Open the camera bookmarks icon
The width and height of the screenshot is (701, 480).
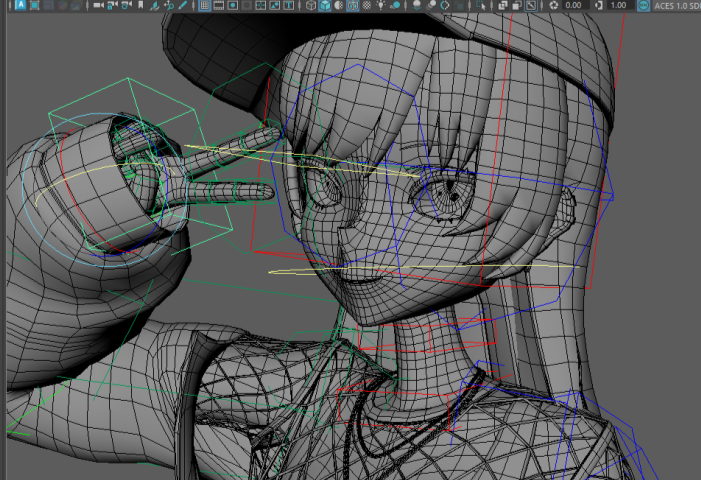click(x=140, y=5)
